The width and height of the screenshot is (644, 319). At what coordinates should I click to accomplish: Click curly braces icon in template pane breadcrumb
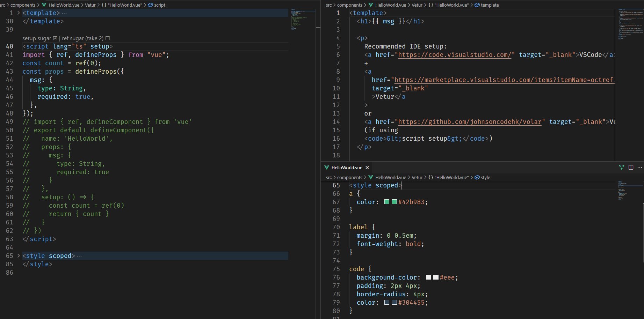click(x=430, y=5)
